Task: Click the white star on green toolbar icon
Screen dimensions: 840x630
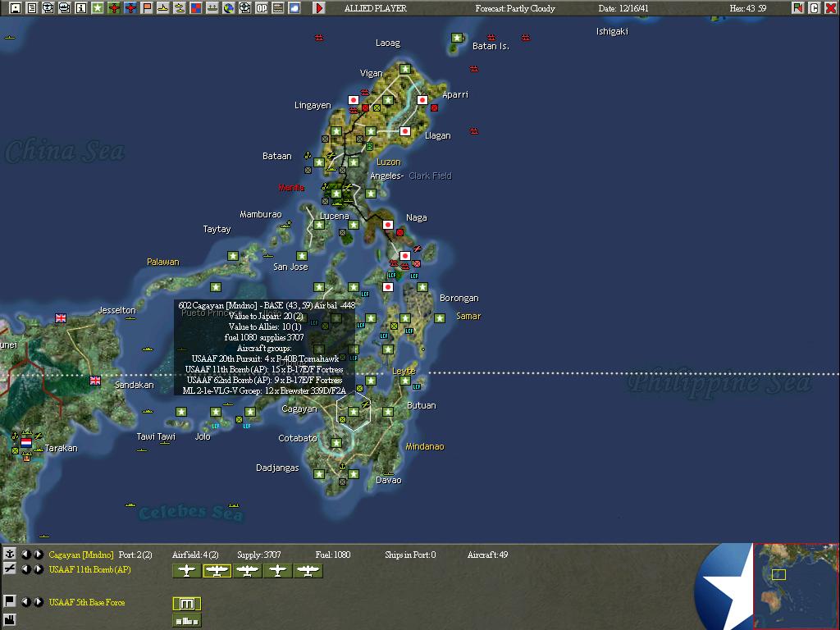Action: (x=98, y=8)
